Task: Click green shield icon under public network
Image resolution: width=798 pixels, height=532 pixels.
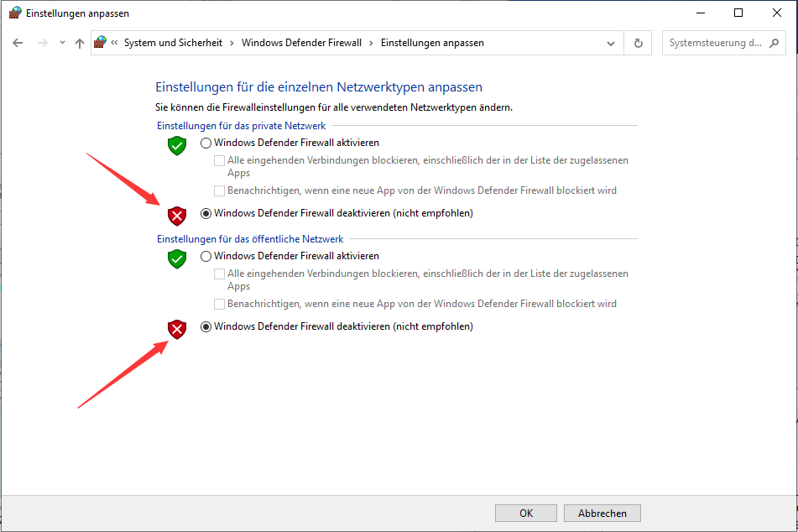Action: click(177, 258)
